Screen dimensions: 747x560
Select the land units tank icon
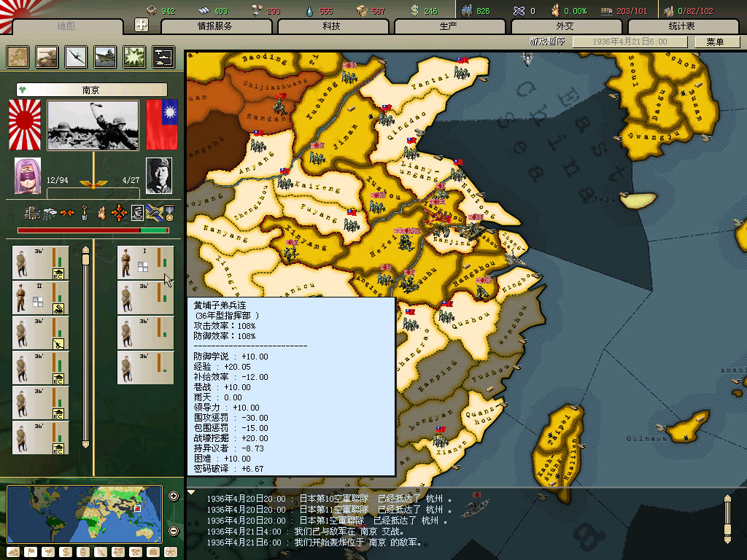point(47,57)
